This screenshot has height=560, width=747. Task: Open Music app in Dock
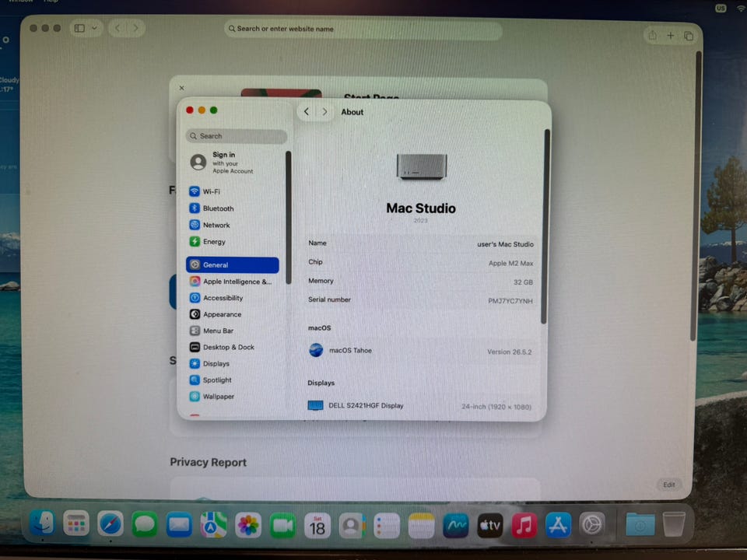point(524,525)
